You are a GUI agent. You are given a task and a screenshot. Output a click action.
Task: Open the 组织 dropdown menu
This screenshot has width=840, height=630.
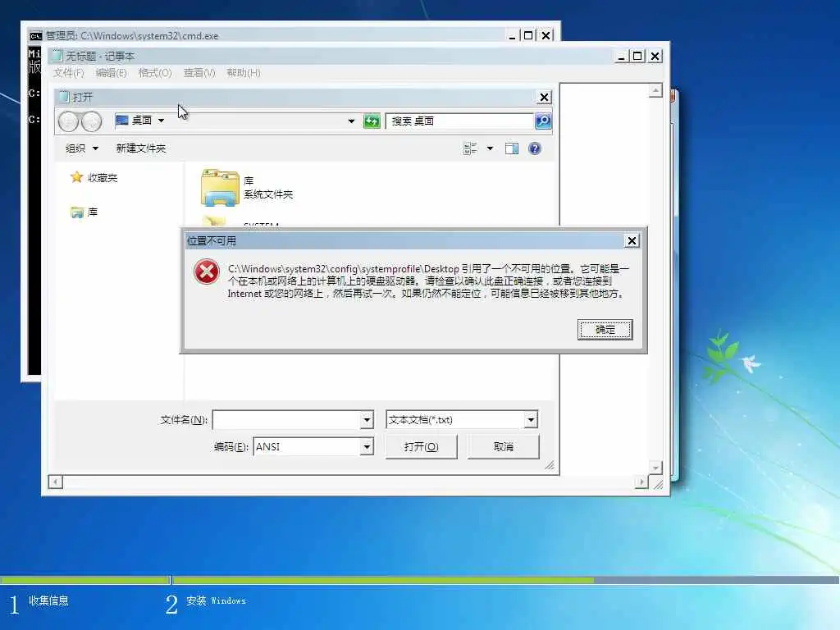pos(81,148)
